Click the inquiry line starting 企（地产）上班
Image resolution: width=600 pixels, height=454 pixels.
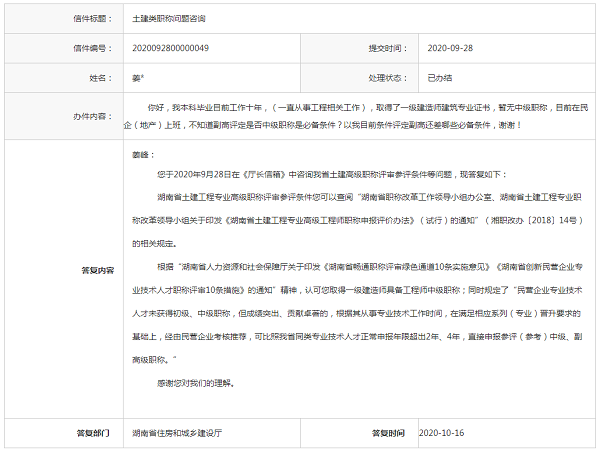tap(322, 125)
